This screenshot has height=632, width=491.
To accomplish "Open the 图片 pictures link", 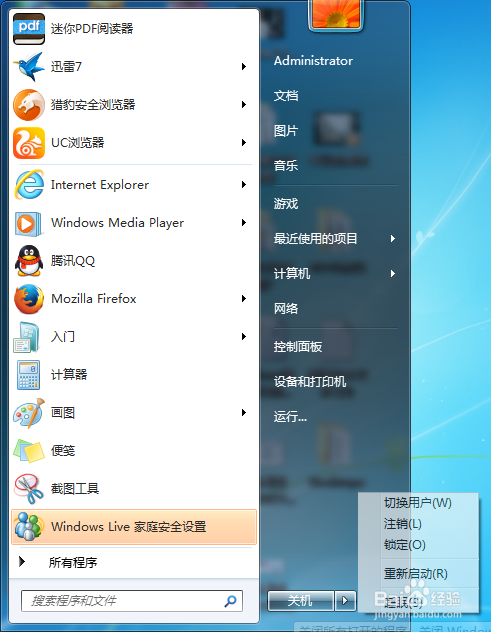I will click(x=286, y=131).
